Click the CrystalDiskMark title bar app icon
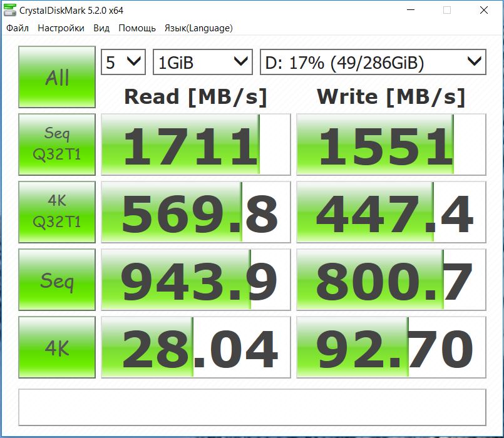Image resolution: width=504 pixels, height=438 pixels. [x=9, y=10]
